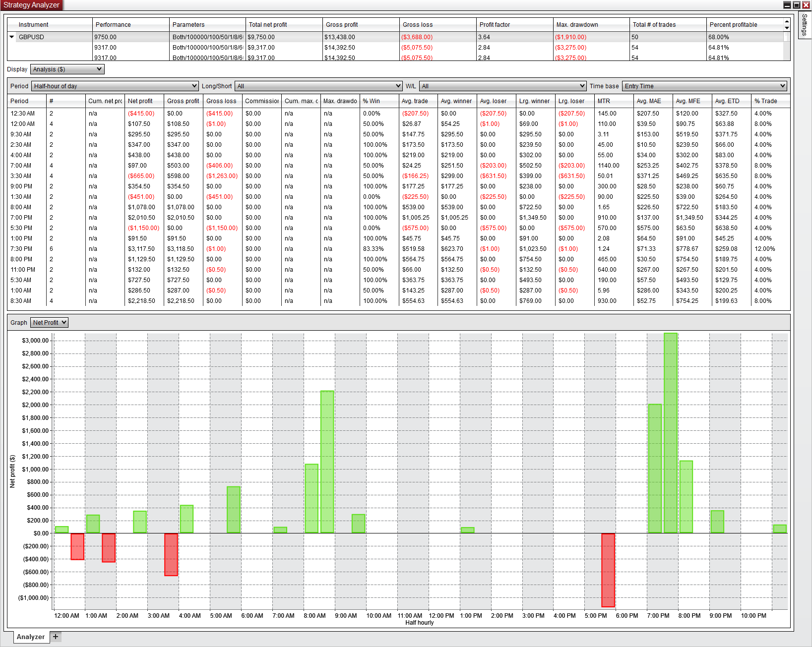The width and height of the screenshot is (812, 647).
Task: Click the red 5:30 PM loss bar
Action: point(608,570)
